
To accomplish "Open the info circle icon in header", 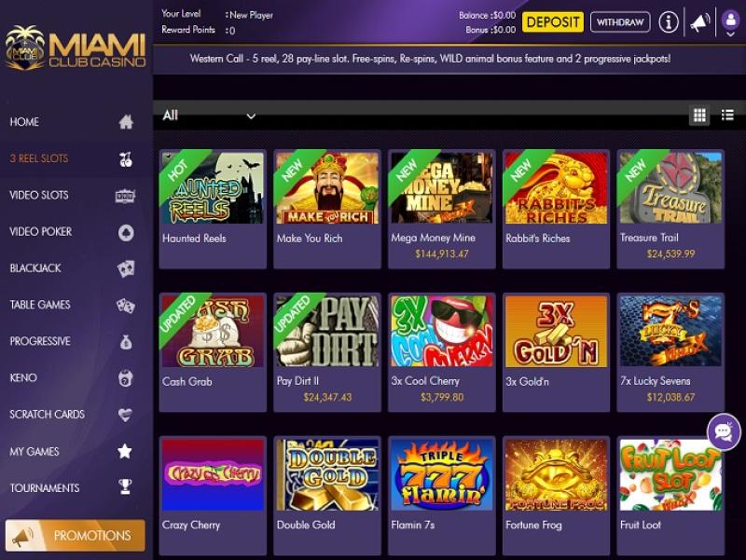I will [x=669, y=21].
